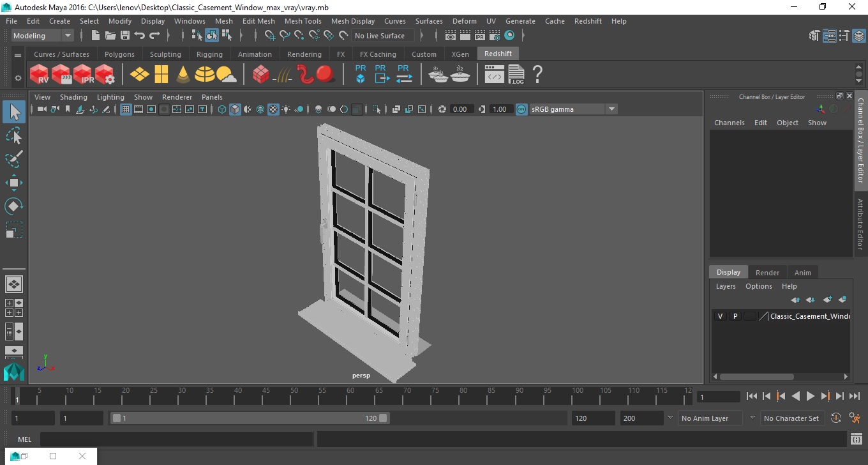This screenshot has height=465, width=868.
Task: Toggle the color management ON button
Action: (x=521, y=109)
